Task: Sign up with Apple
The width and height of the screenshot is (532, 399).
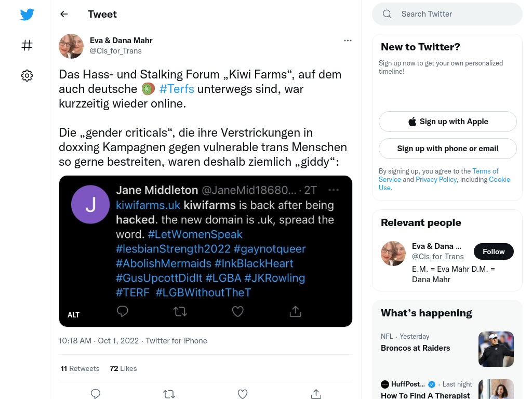Action: coord(447,122)
